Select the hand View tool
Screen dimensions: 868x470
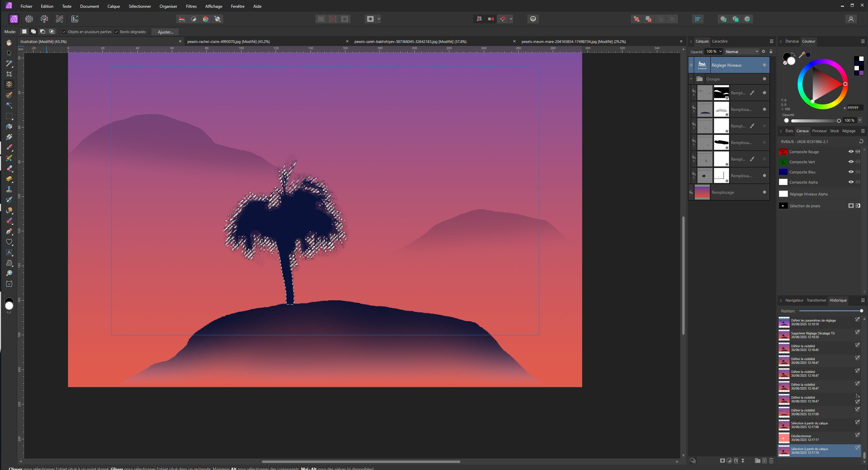9,43
